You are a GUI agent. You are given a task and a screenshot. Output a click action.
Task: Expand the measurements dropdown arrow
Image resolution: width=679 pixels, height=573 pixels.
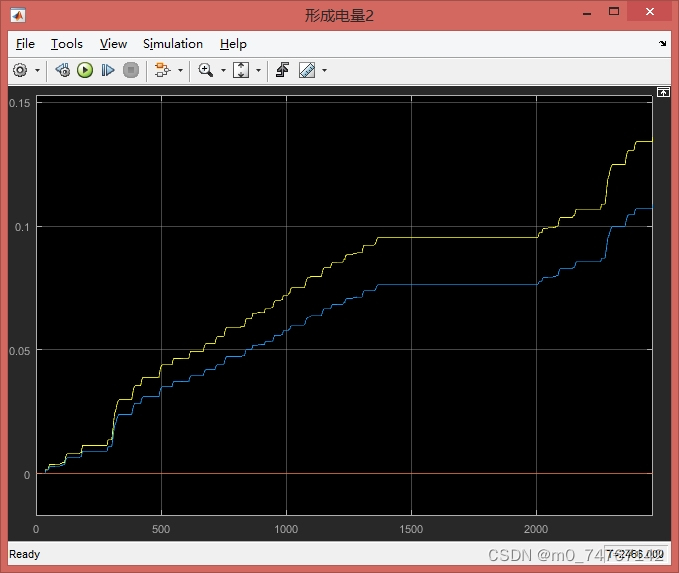(324, 70)
